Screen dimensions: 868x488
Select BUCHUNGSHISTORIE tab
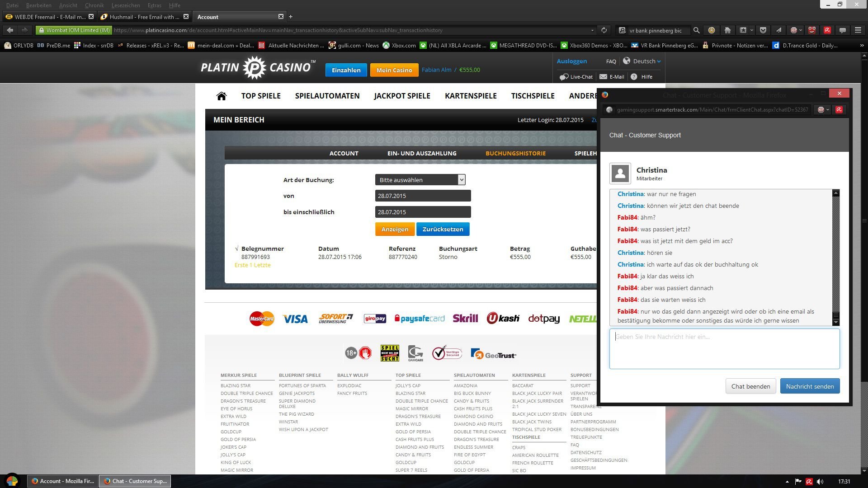[x=515, y=153]
